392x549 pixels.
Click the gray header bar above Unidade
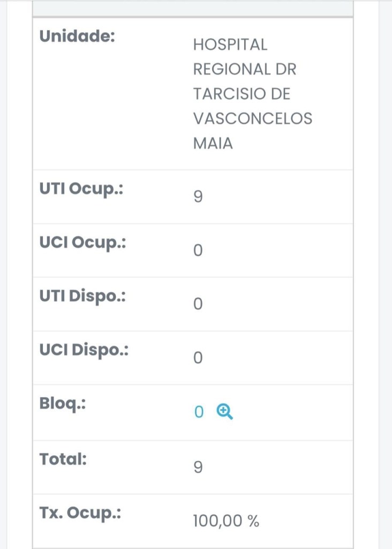193,9
